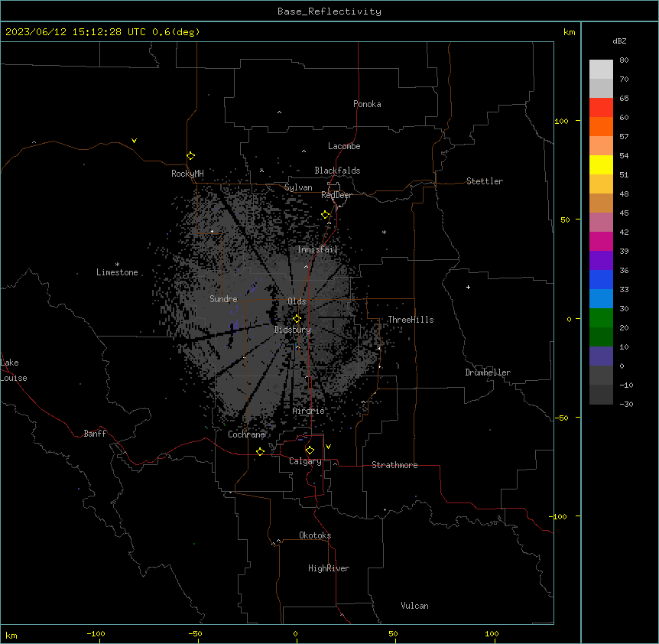Click the dBZ legend heading
659x644 pixels.
tap(619, 41)
